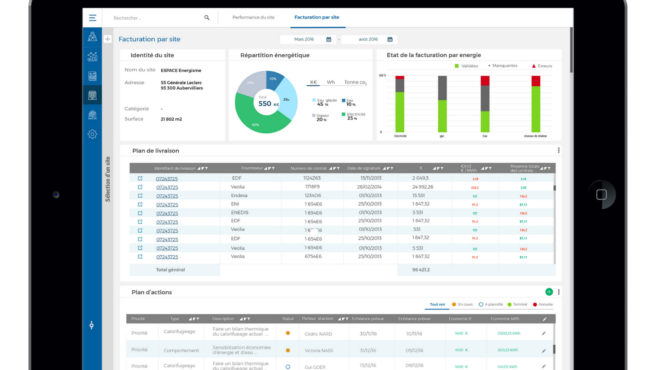
Task: Filter actions by Terminé status
Action: coord(517,304)
